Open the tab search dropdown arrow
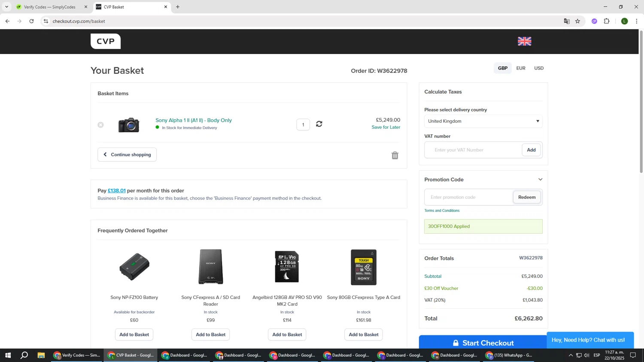 (6, 7)
